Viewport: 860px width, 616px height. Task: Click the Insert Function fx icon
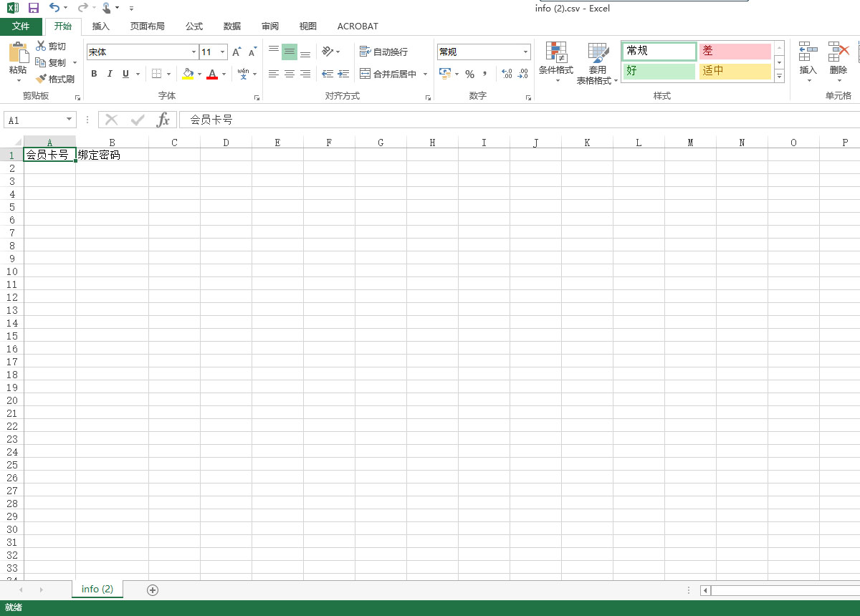pos(163,120)
